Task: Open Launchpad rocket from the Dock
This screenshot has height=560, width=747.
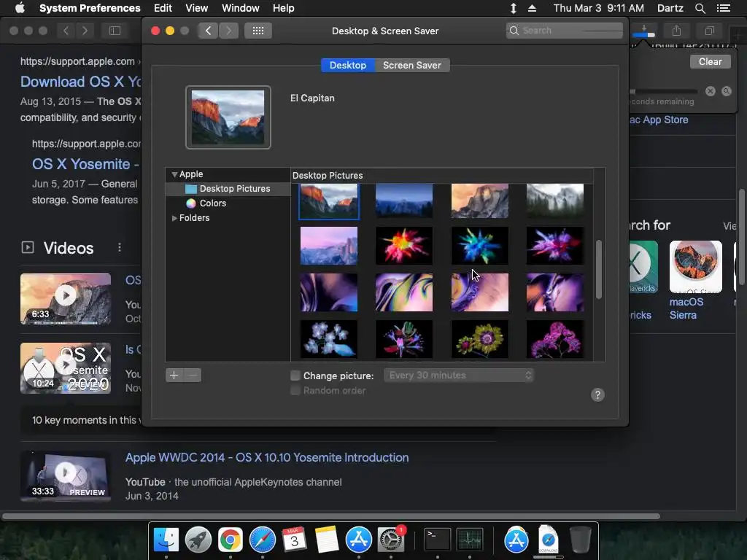Action: tap(198, 540)
